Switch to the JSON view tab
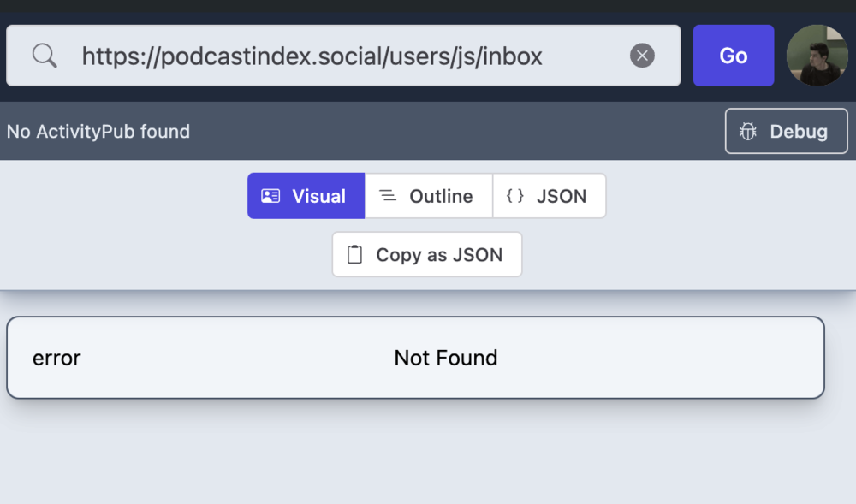The width and height of the screenshot is (856, 504). click(x=561, y=196)
